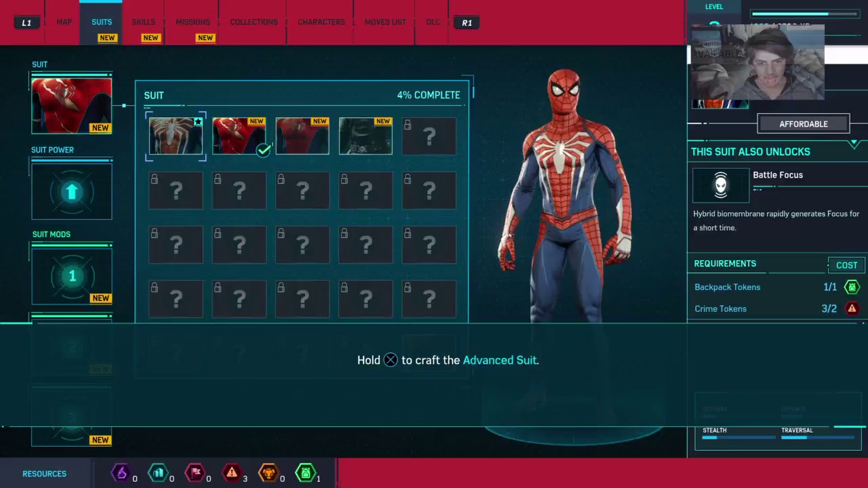Collapse the This Suit Also Unlocks chevron
The height and width of the screenshot is (488, 868).
click(854, 144)
